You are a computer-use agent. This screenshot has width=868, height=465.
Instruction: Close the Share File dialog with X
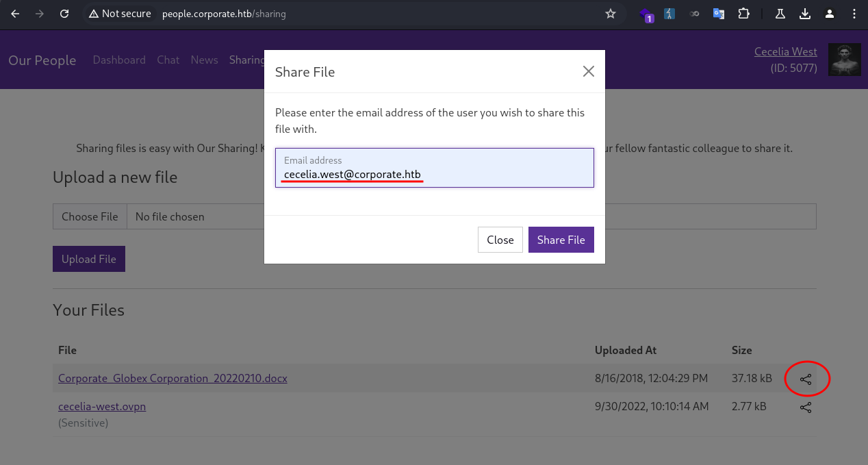(588, 72)
